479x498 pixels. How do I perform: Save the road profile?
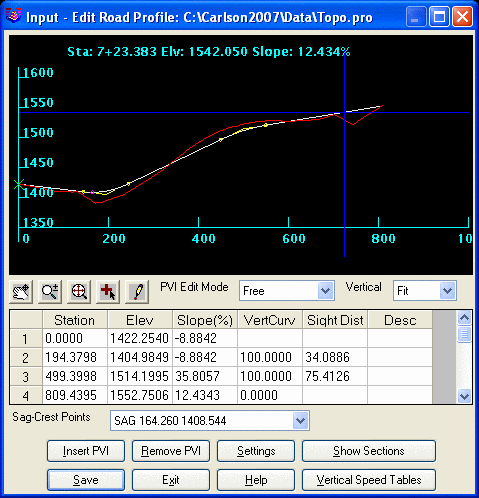click(86, 480)
